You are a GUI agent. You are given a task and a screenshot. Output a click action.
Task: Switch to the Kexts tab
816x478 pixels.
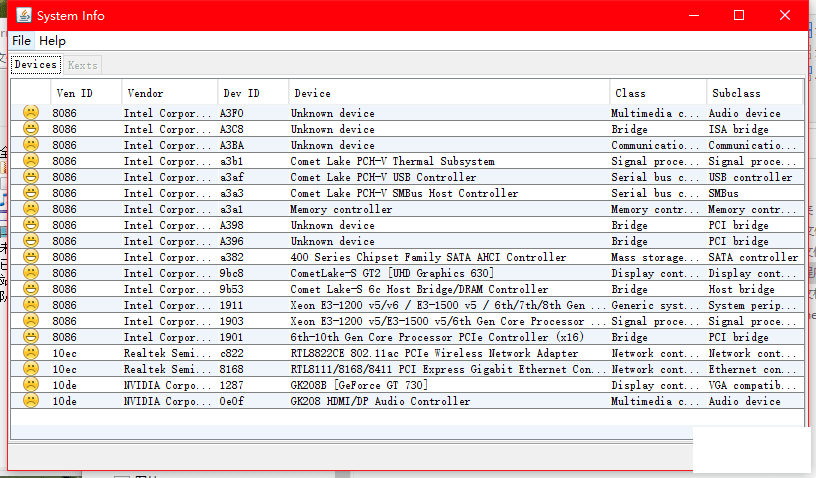pos(82,65)
